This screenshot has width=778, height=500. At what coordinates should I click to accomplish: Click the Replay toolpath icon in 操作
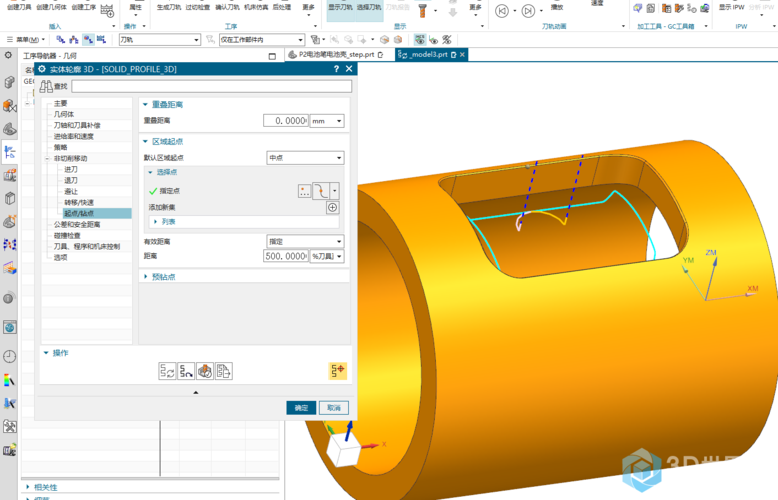186,371
